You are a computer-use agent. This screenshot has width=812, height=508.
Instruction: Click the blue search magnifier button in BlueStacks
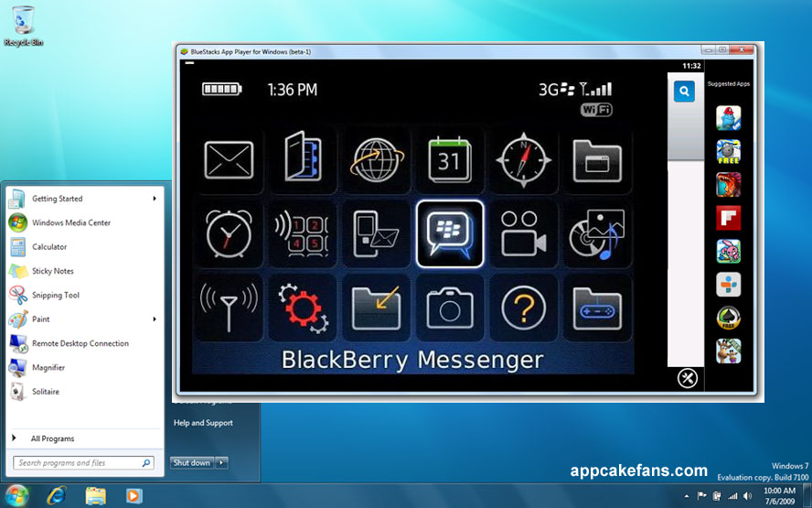(x=684, y=92)
